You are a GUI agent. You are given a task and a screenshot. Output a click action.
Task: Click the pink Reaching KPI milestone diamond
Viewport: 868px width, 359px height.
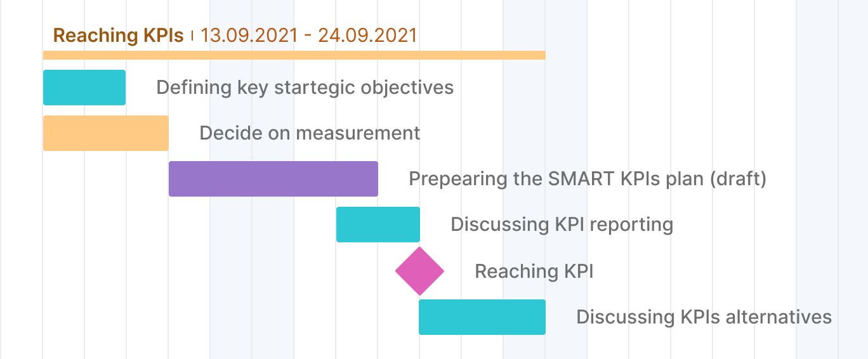419,271
